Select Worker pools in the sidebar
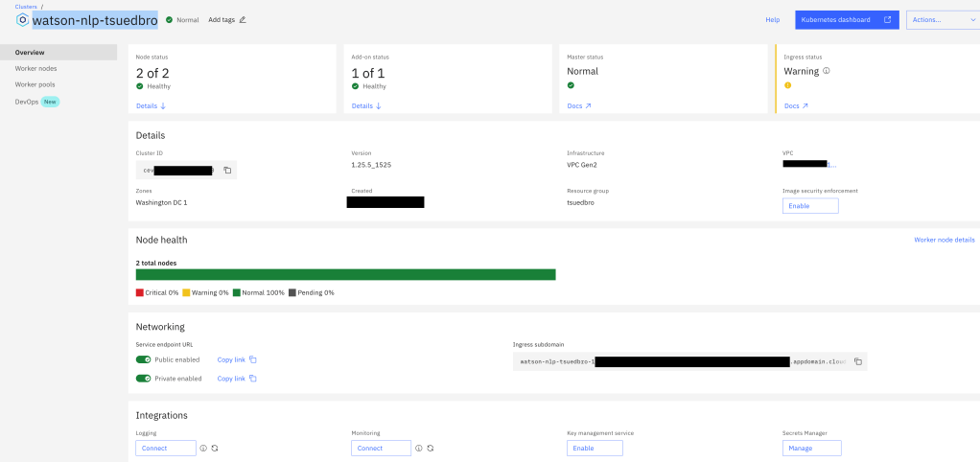This screenshot has height=462, width=980. tap(35, 84)
